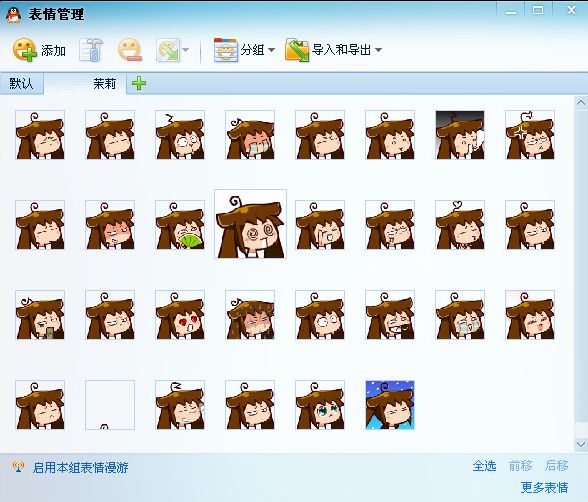The height and width of the screenshot is (502, 588).
Task: Click the scrollbar down arrow
Action: (581, 444)
